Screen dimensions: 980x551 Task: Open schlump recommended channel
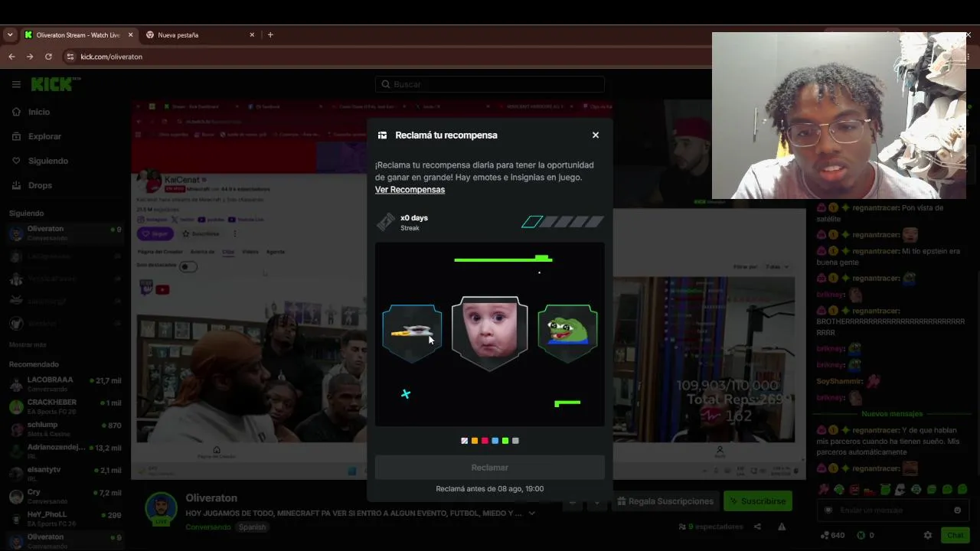(64, 429)
